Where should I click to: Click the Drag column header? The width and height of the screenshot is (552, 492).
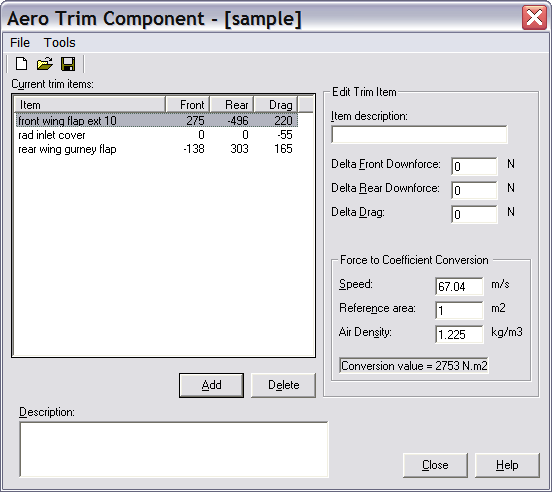pos(276,105)
